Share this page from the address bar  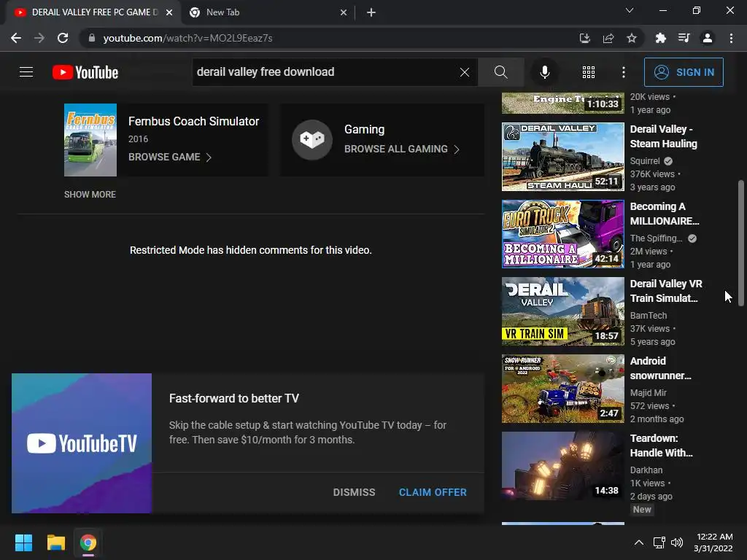608,38
